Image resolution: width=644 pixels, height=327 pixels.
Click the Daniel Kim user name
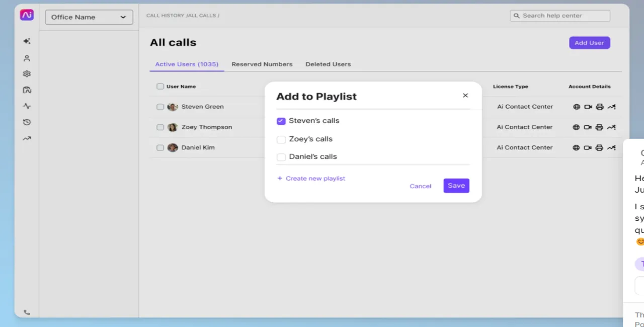[198, 148]
